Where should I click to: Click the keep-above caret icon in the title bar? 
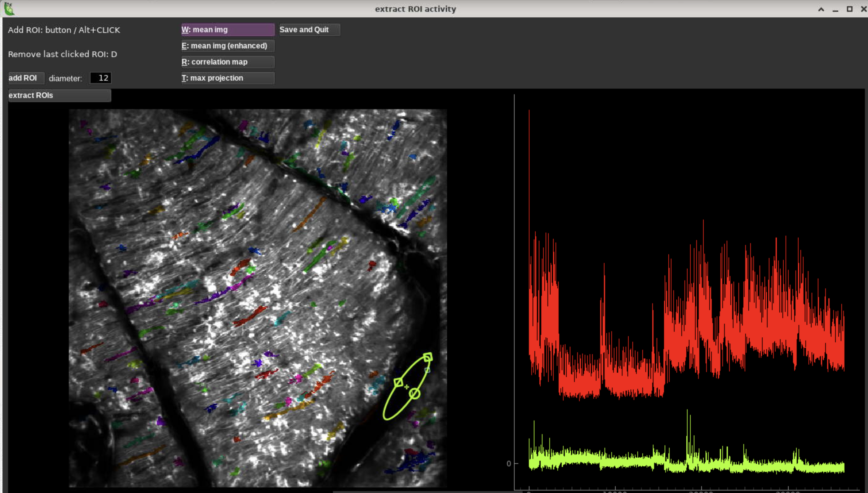click(x=821, y=9)
